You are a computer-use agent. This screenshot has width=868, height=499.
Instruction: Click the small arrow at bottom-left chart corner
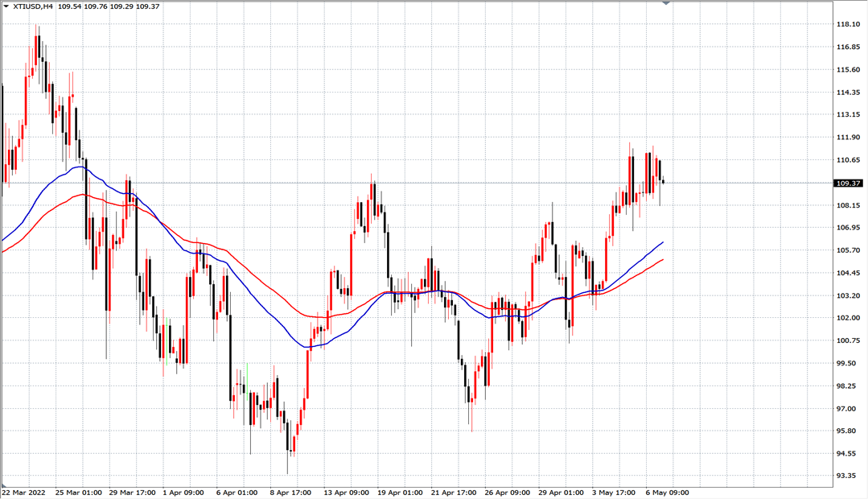[3, 485]
